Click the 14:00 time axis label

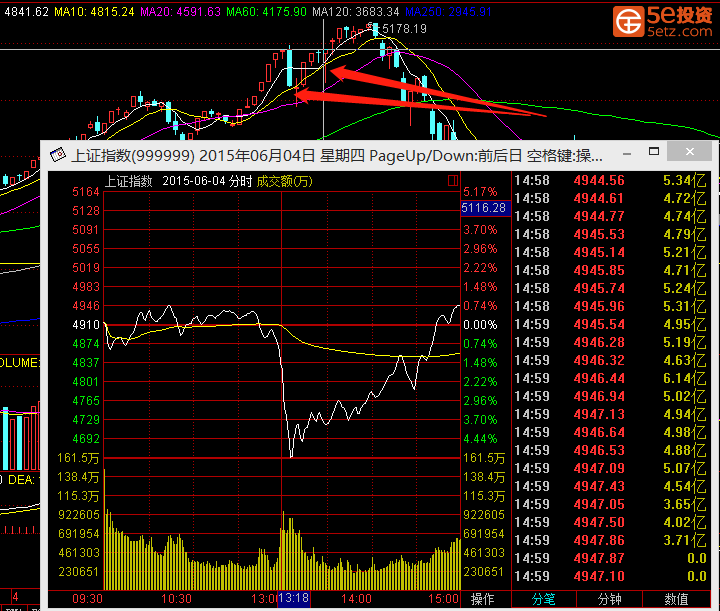click(356, 599)
